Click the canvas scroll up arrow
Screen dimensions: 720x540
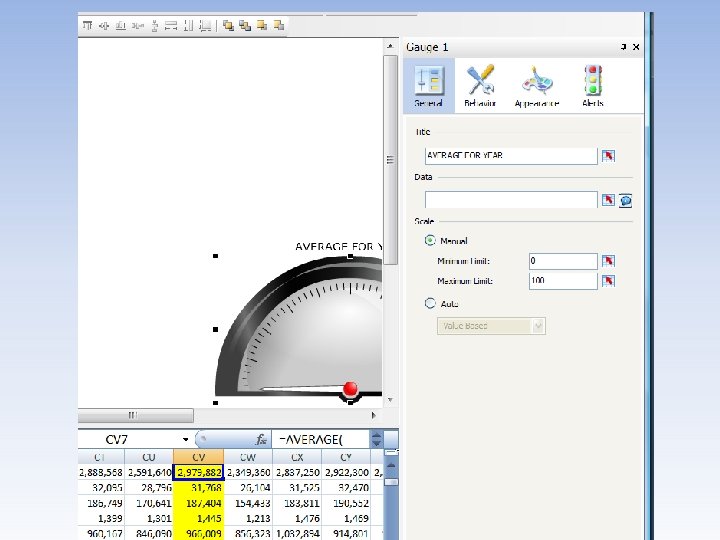click(390, 46)
